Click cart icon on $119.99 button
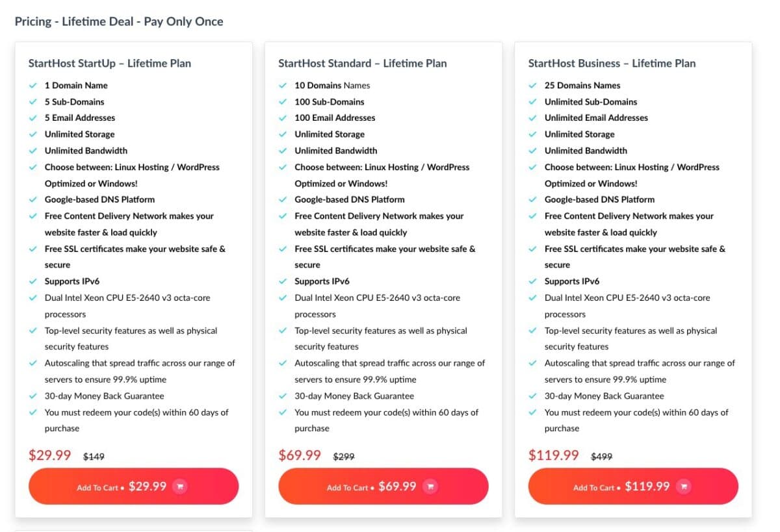The height and width of the screenshot is (532, 780). [x=683, y=487]
